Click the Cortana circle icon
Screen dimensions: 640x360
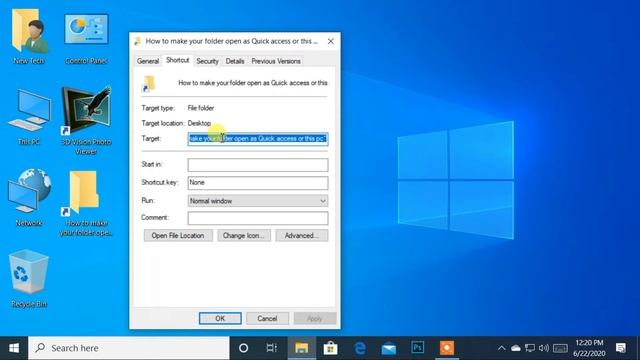point(243,348)
